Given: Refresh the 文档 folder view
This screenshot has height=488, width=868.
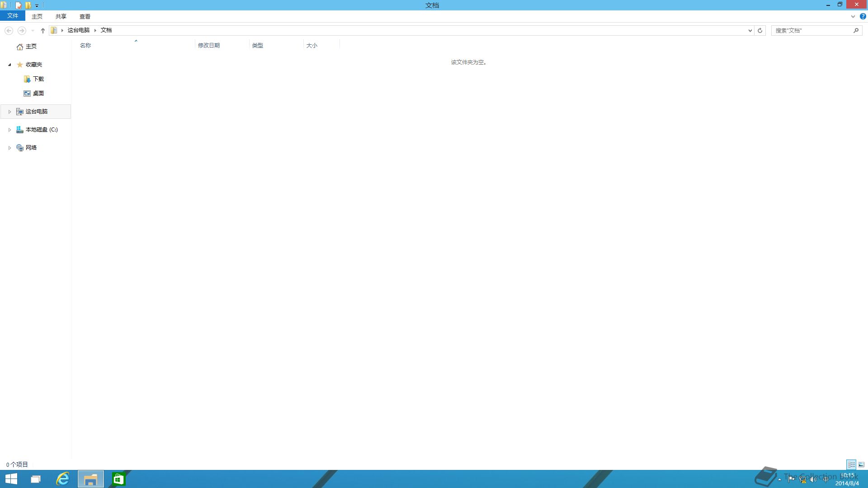Looking at the screenshot, I should [x=760, y=30].
